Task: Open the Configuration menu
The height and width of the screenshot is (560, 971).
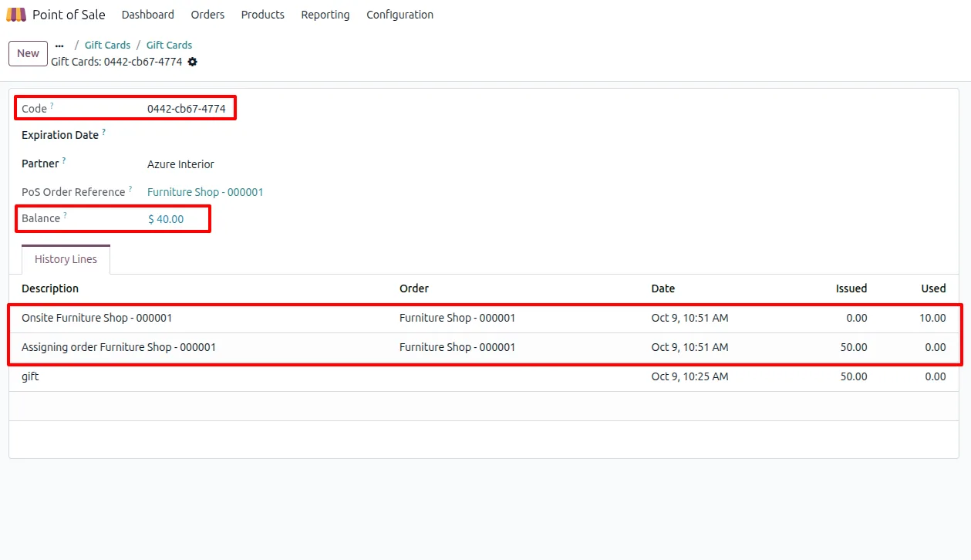Action: coord(400,15)
